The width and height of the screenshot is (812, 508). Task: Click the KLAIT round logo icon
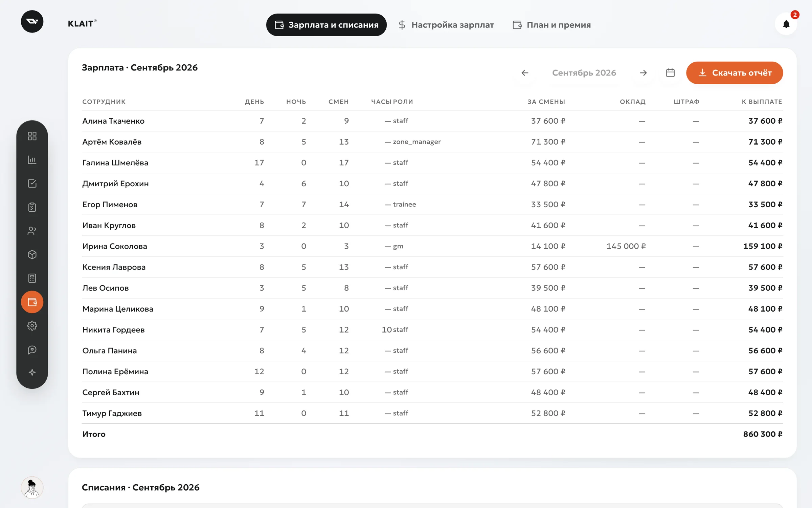32,21
